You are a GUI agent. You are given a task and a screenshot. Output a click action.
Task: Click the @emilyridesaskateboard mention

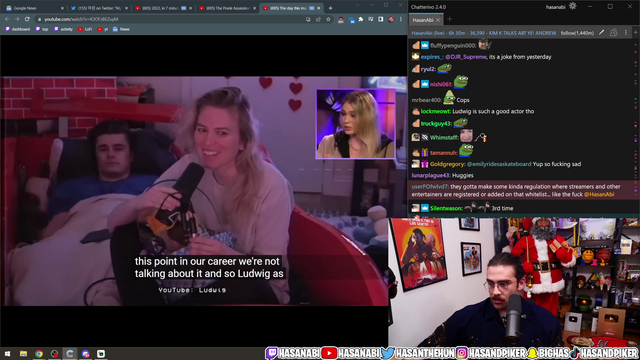[499, 164]
